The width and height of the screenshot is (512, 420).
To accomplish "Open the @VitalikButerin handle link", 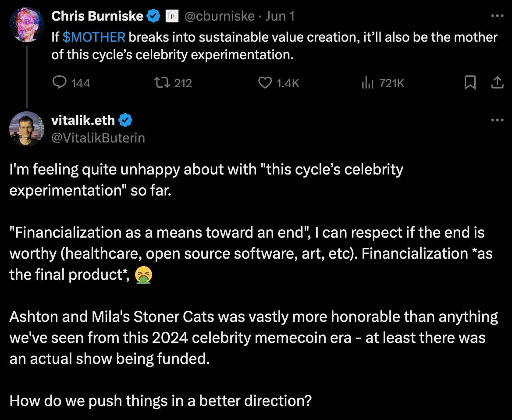I will coord(98,138).
